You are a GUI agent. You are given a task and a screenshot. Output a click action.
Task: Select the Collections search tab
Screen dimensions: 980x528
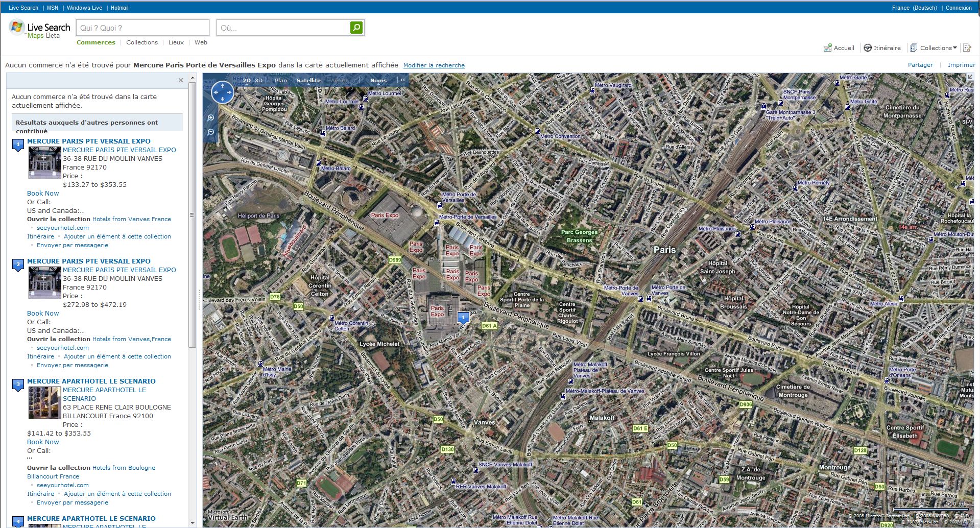coord(142,42)
